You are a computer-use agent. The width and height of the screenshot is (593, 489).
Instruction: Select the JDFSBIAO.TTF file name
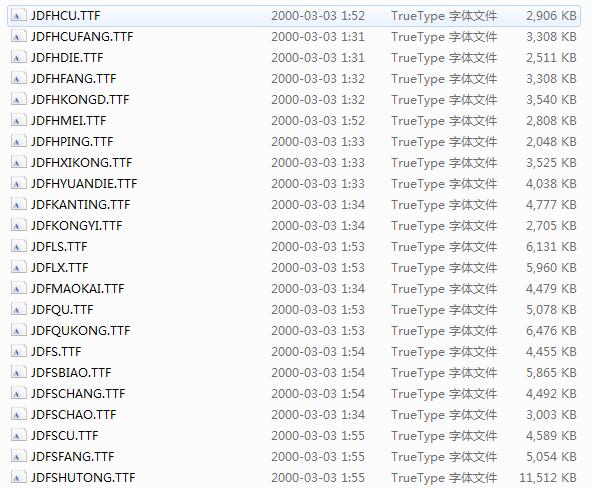tap(71, 373)
